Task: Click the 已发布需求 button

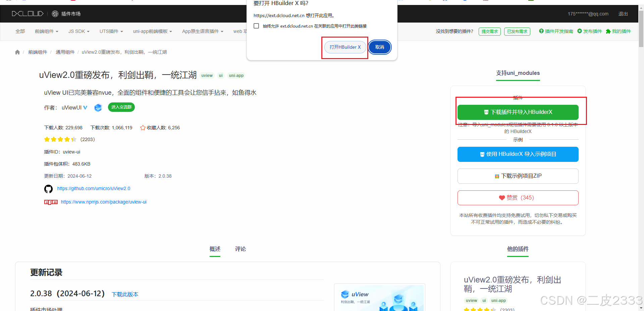Action: click(517, 32)
